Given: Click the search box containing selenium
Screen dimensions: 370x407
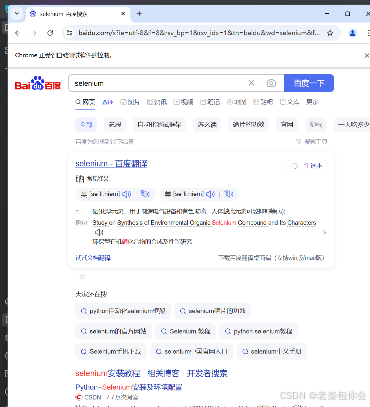Looking at the screenshot, I should [x=159, y=83].
